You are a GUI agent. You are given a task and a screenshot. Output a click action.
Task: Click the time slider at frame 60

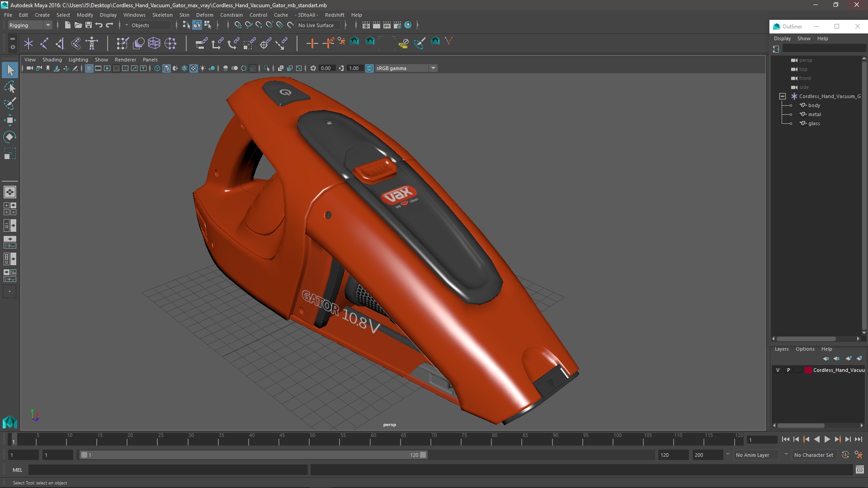tap(371, 439)
